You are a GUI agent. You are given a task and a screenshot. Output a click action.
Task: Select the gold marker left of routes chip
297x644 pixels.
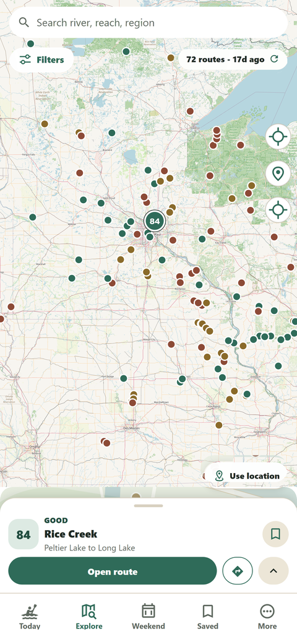click(171, 58)
